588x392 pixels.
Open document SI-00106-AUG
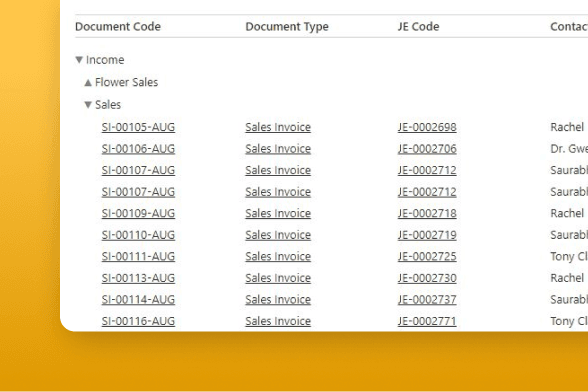pyautogui.click(x=138, y=149)
